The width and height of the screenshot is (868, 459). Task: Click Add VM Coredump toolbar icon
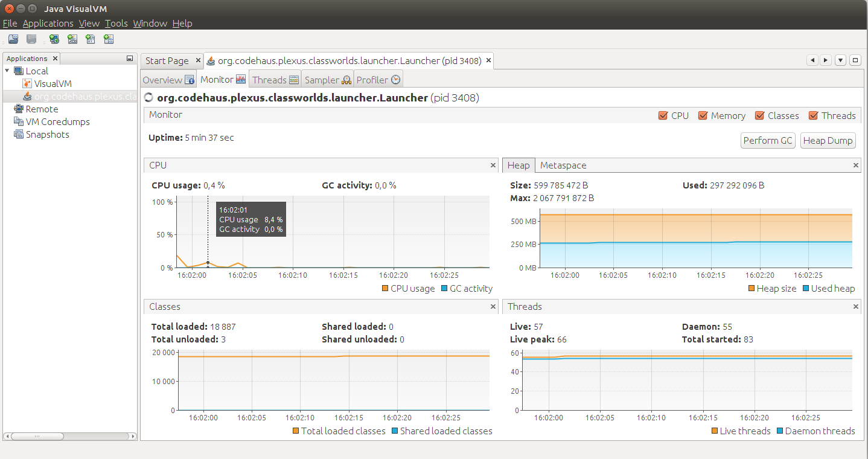(x=91, y=39)
